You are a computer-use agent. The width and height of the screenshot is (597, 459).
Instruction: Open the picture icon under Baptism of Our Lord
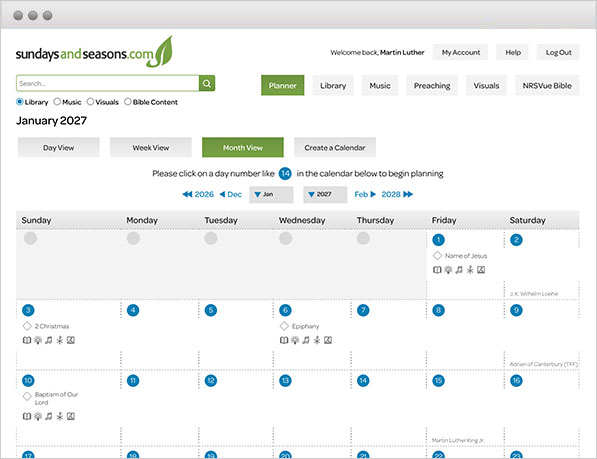(71, 416)
